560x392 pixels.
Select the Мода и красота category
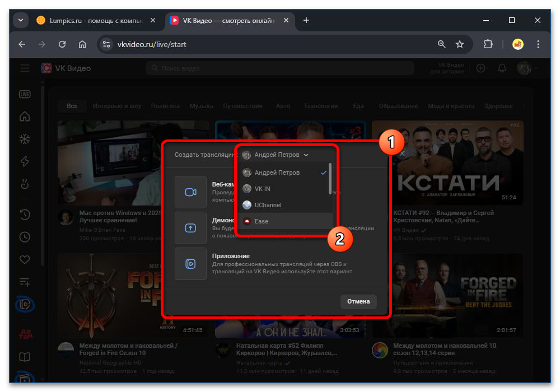point(451,106)
